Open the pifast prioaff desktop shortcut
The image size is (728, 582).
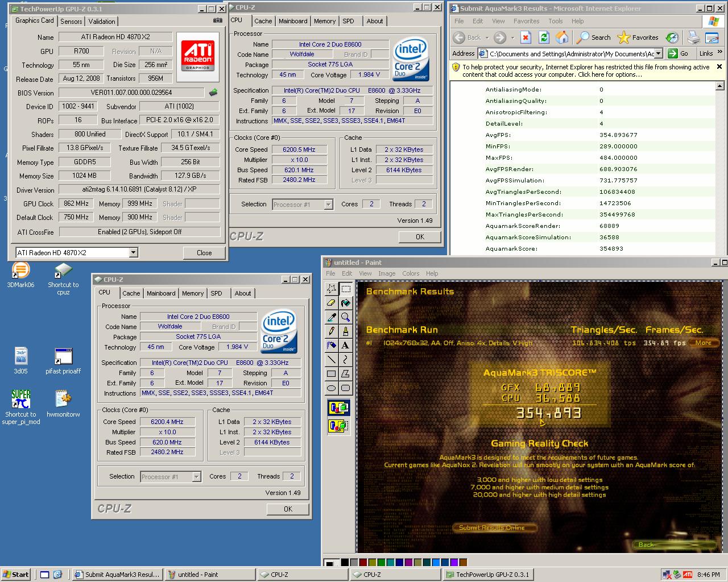63,360
